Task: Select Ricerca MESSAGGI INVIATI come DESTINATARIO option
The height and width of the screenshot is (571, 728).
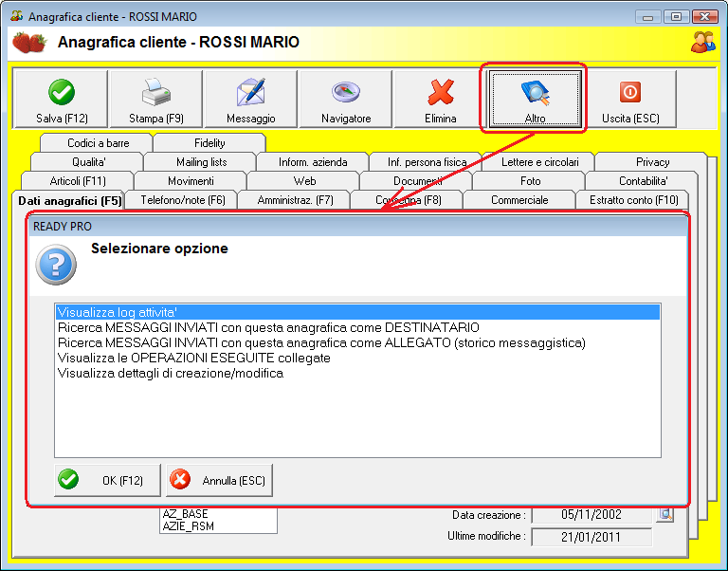Action: pyautogui.click(x=357, y=327)
